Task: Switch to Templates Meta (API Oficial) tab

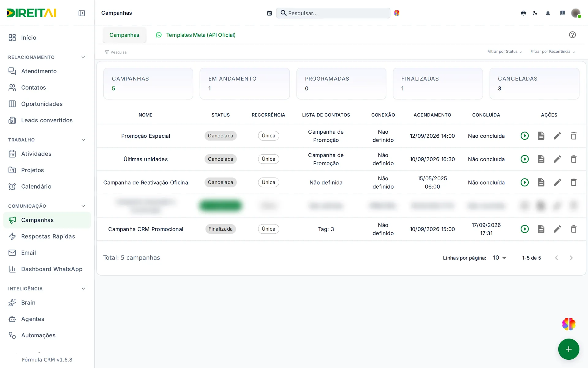Action: (x=196, y=35)
